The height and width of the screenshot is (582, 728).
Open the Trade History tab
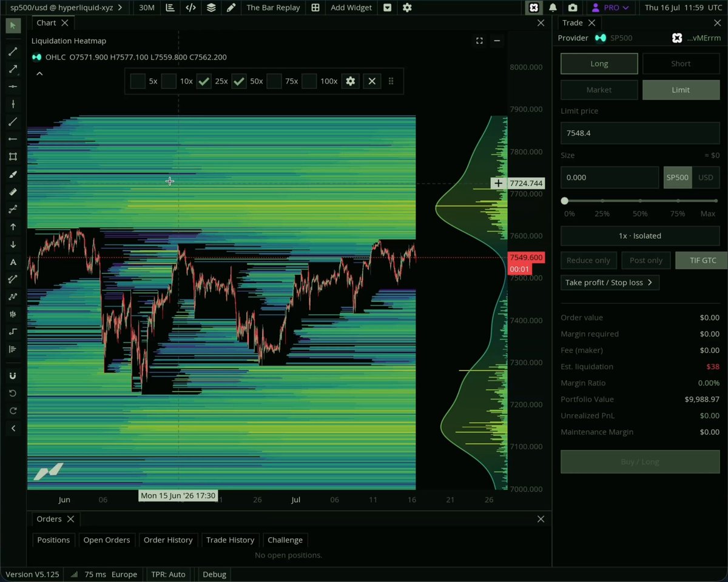pos(230,540)
